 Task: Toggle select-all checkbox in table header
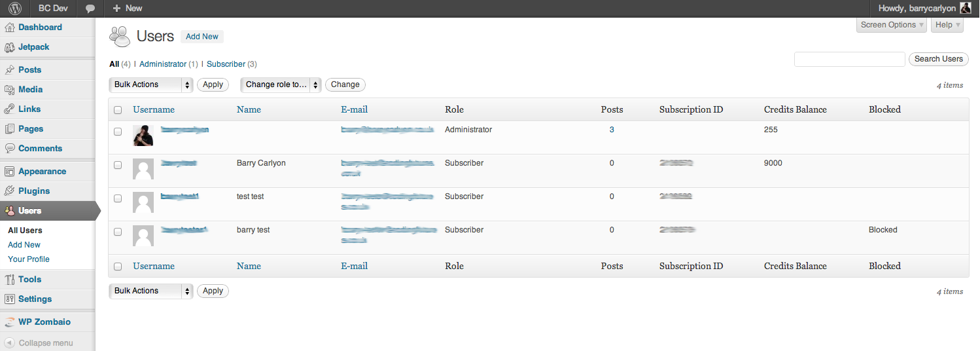click(x=118, y=110)
